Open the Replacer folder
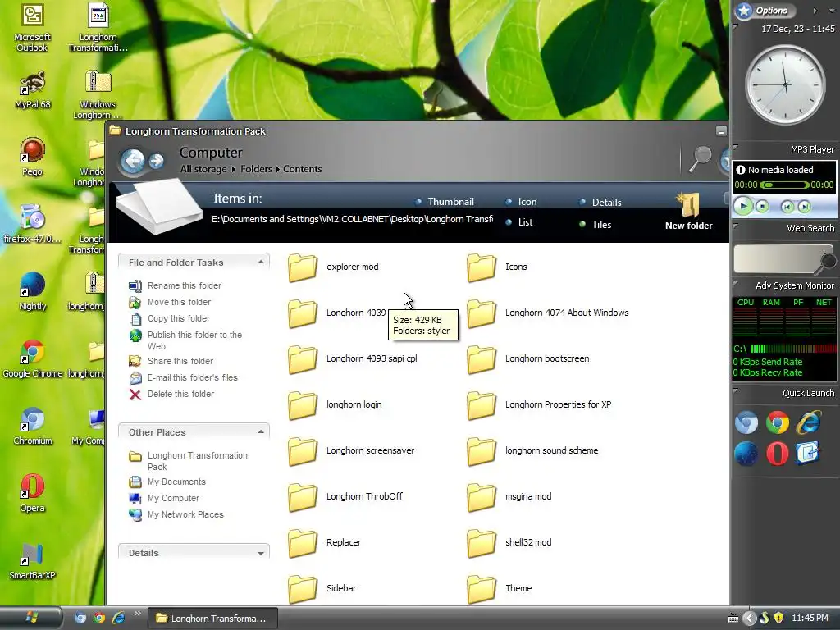The width and height of the screenshot is (840, 630). click(325, 543)
